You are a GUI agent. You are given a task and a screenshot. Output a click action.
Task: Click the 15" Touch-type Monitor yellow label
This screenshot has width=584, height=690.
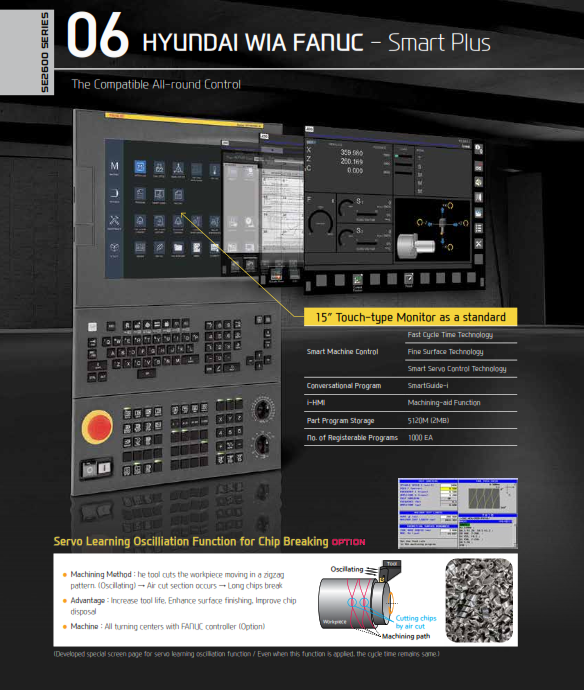click(x=410, y=317)
